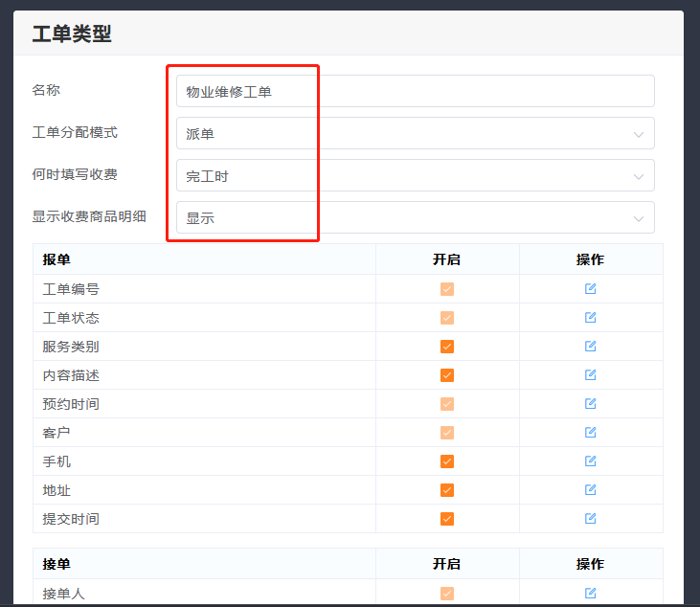Screen dimensions: 700x607
Task: Uncheck the 服务类别 enabled checkbox
Action: pyautogui.click(x=447, y=347)
